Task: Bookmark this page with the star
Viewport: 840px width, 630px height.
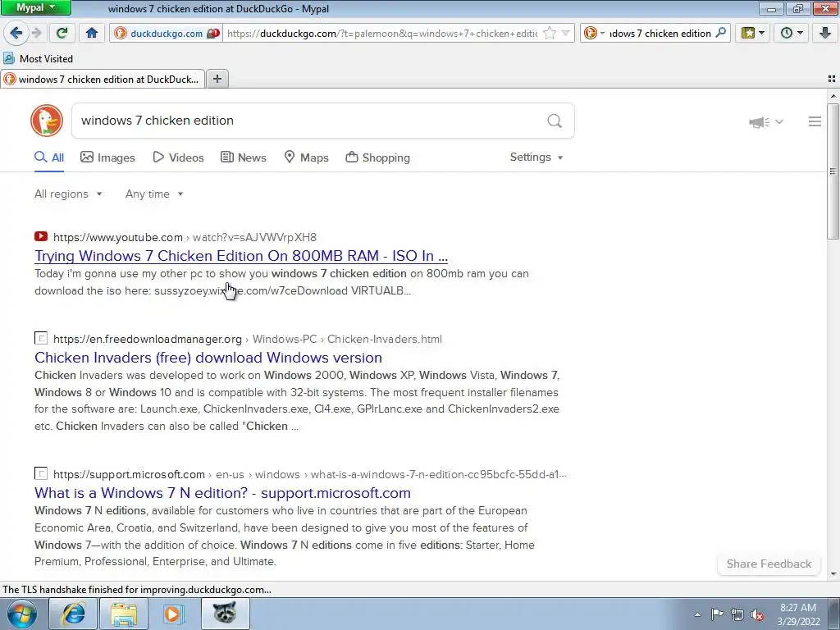Action: [550, 33]
